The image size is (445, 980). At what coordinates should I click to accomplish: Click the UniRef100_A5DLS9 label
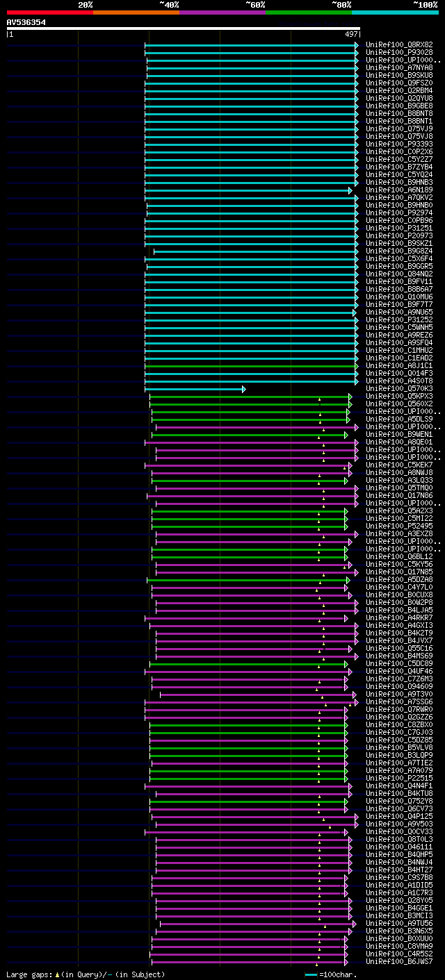(x=399, y=420)
